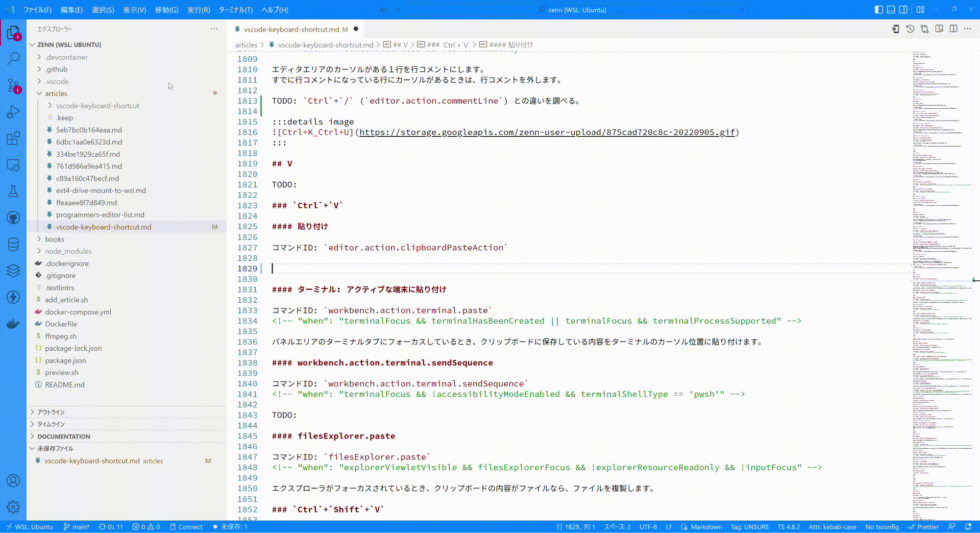The image size is (980, 533).
Task: Open the stacked layers view icon
Action: pos(13,271)
